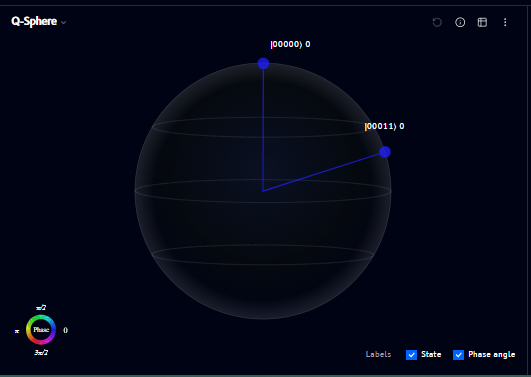Click the Labels caption text
The width and height of the screenshot is (531, 377).
pyautogui.click(x=378, y=354)
